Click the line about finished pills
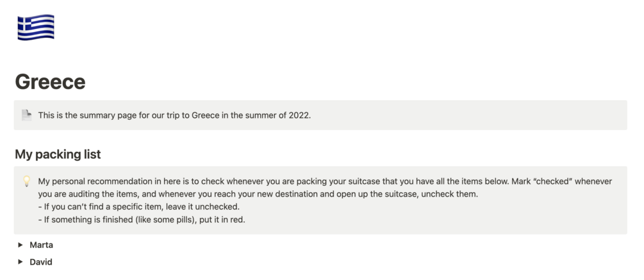644x280 pixels. coord(142,220)
